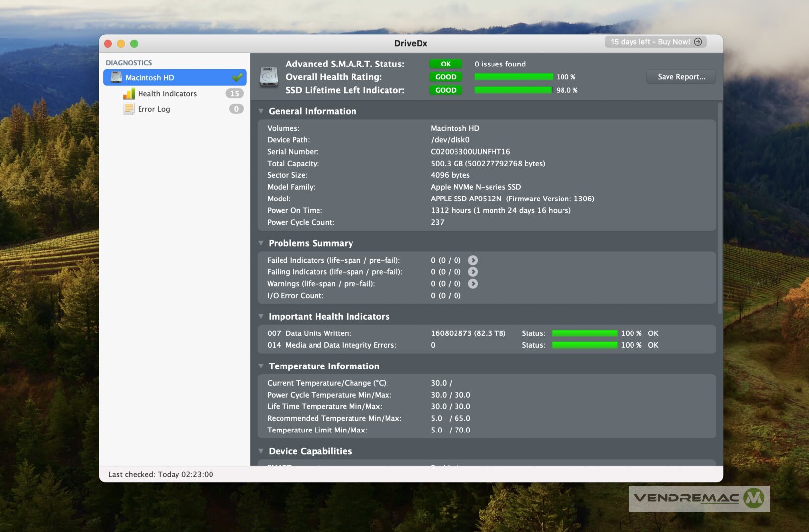Click arrow icon next to Warnings row
This screenshot has width=809, height=532.
(473, 284)
